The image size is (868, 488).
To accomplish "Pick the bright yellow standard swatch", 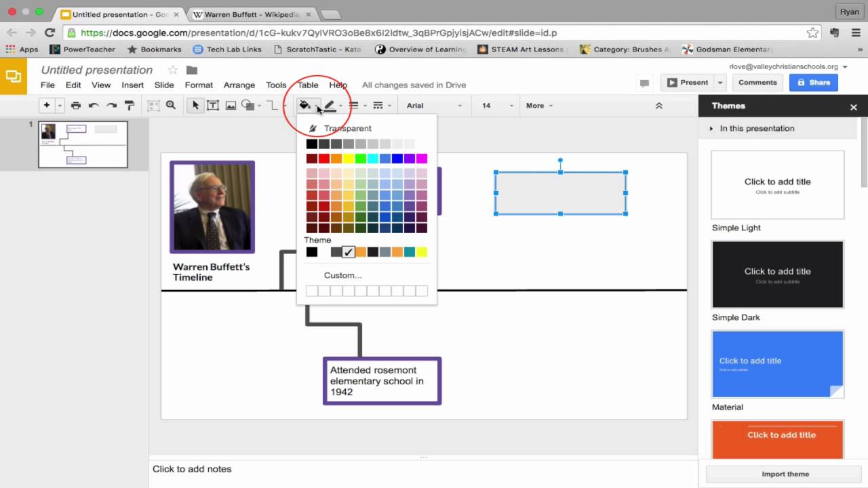I will click(x=349, y=159).
